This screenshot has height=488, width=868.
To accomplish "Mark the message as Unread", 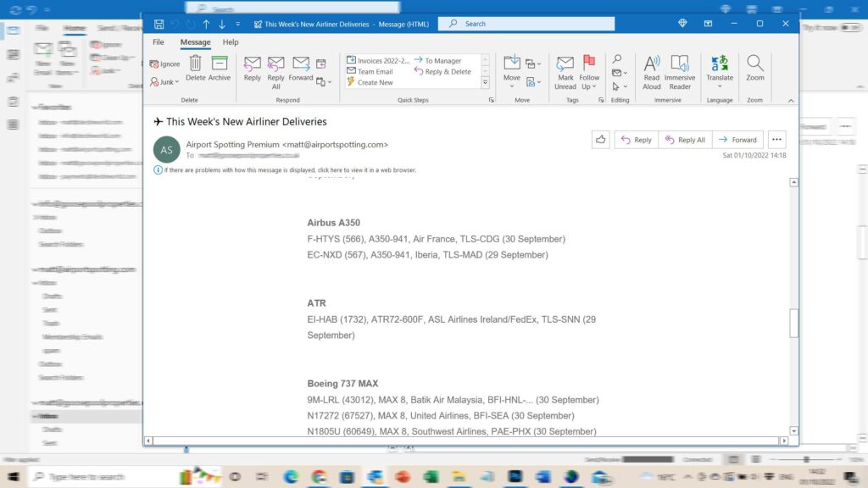I will tap(565, 69).
